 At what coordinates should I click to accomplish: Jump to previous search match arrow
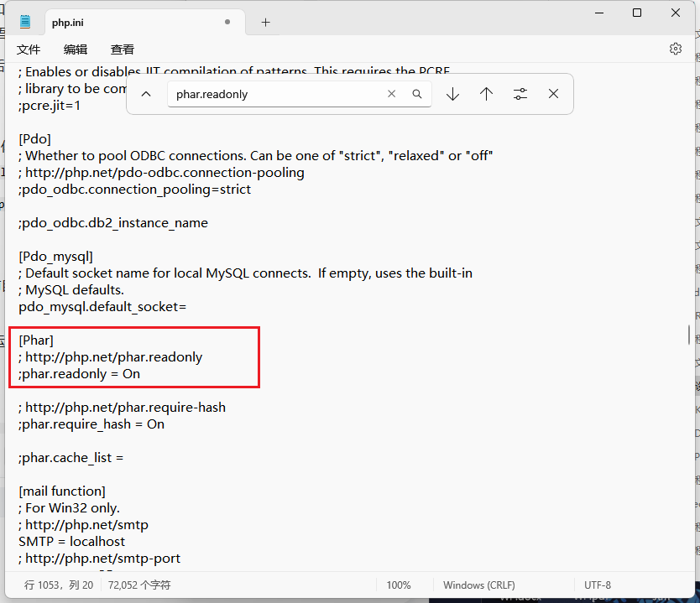(x=486, y=94)
